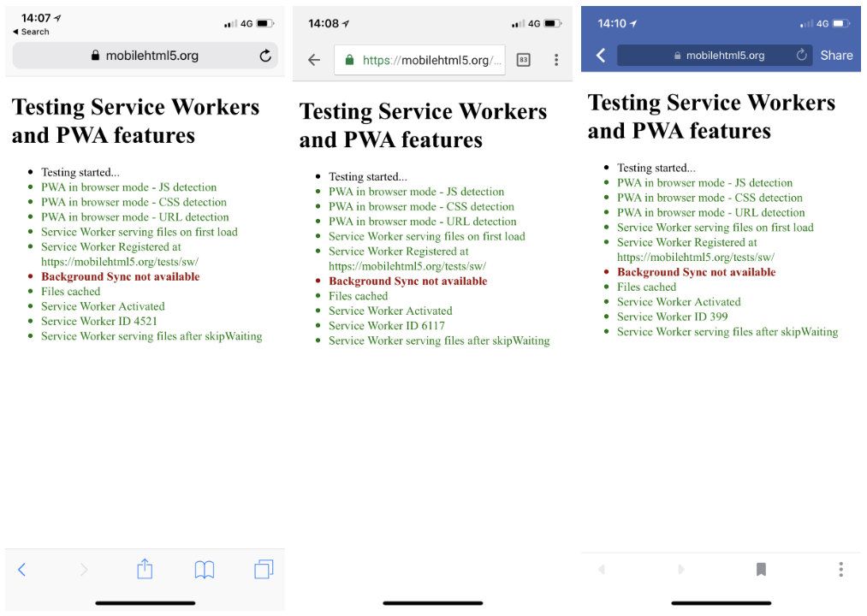Open Chrome's tab switcher showing 83 tabs
Viewport: 867px width, 616px height.
(x=523, y=59)
